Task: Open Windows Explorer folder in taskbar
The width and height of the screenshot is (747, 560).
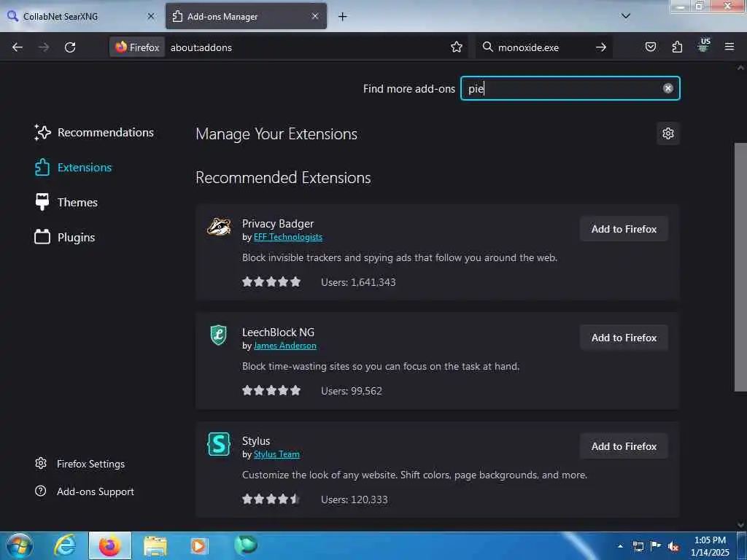Action: 155,546
